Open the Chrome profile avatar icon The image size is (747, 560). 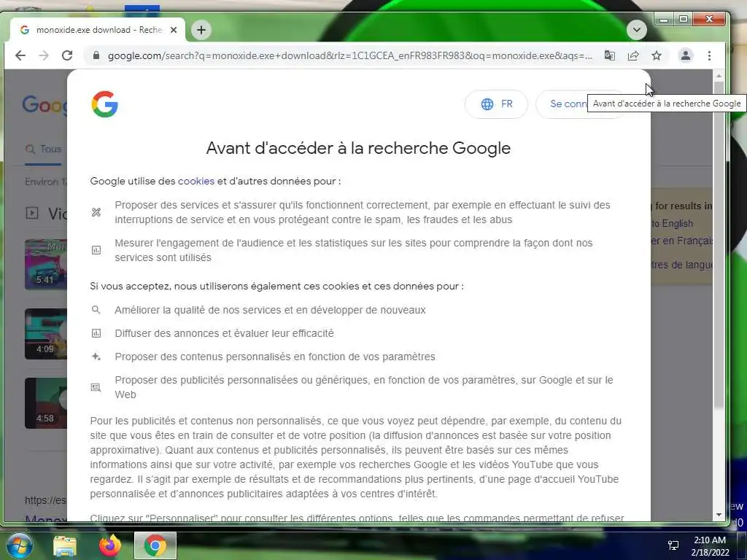686,55
